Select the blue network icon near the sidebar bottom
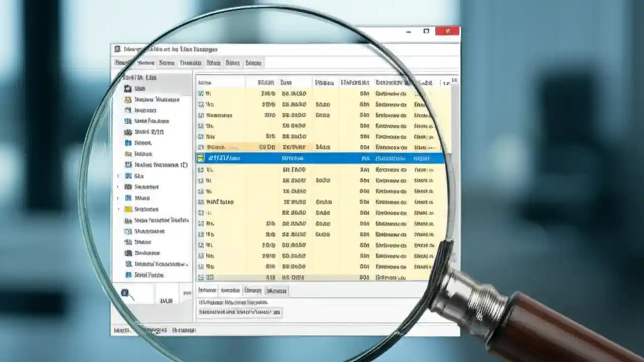 [x=129, y=264]
